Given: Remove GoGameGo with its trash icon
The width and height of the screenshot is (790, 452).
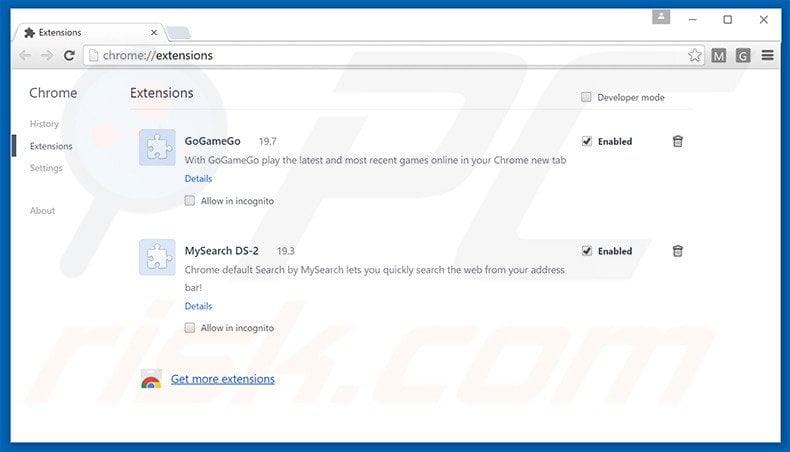Looking at the screenshot, I should (x=678, y=141).
